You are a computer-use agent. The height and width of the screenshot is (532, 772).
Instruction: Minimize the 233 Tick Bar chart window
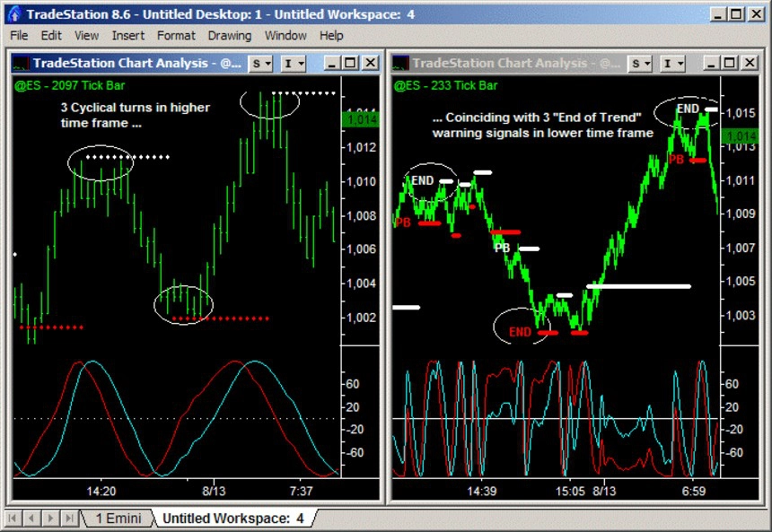tap(711, 63)
